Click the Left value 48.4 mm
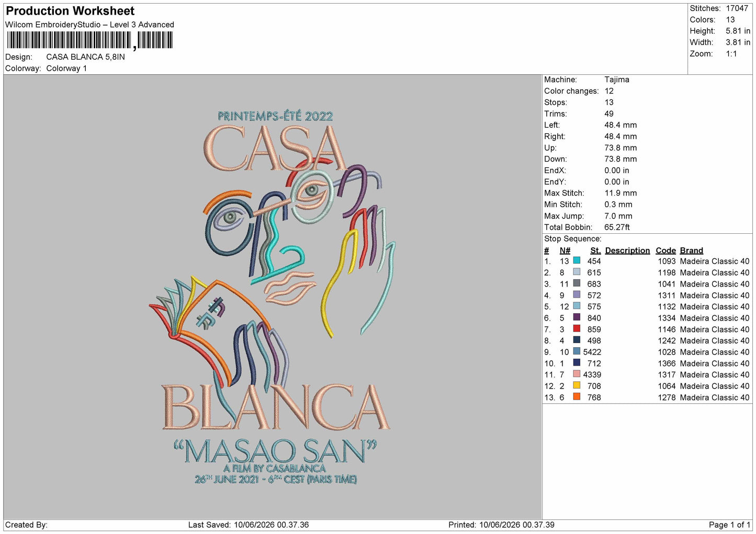Screen dimensions: 756x534 point(620,125)
